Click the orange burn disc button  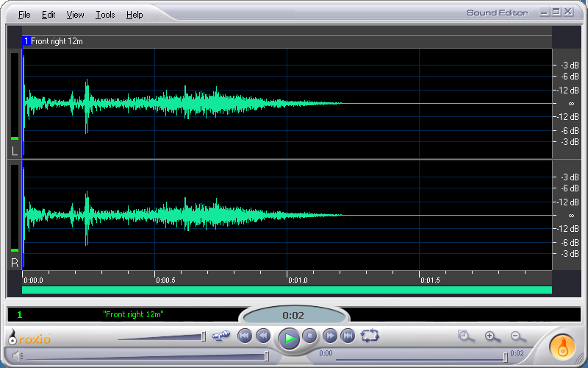pos(564,344)
